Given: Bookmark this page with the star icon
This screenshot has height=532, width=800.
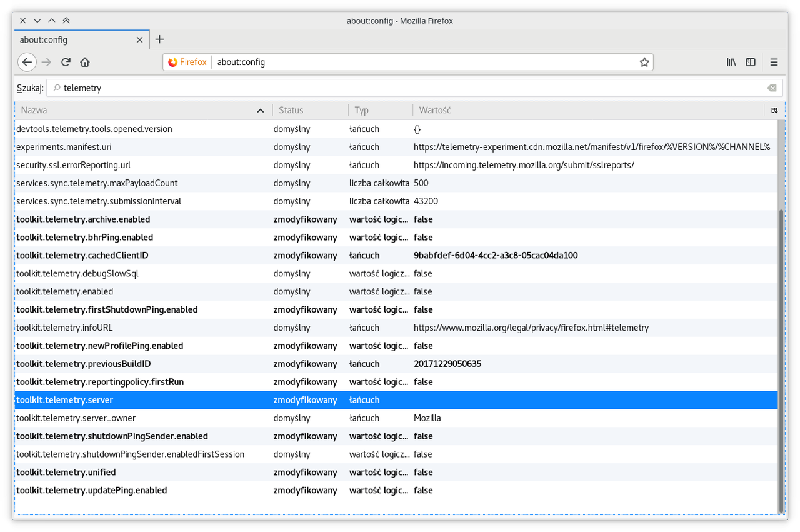Looking at the screenshot, I should pos(644,62).
